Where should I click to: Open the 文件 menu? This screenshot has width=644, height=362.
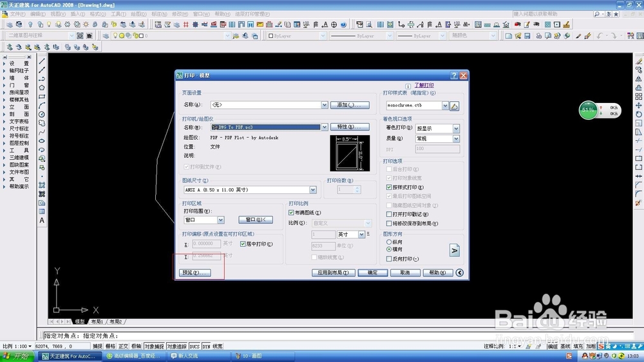point(17,14)
